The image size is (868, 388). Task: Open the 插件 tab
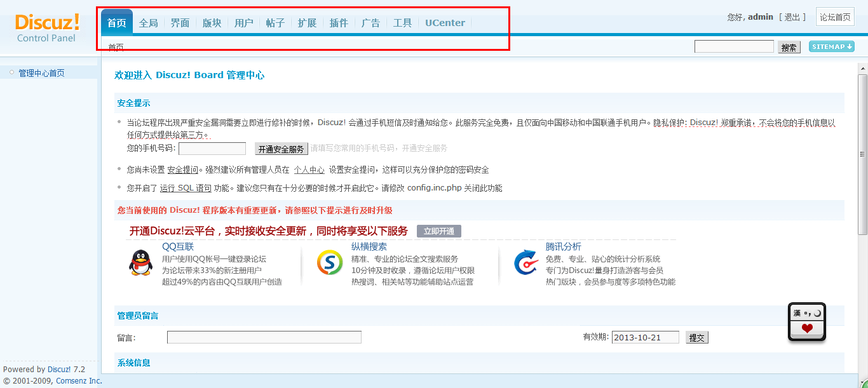[x=339, y=23]
